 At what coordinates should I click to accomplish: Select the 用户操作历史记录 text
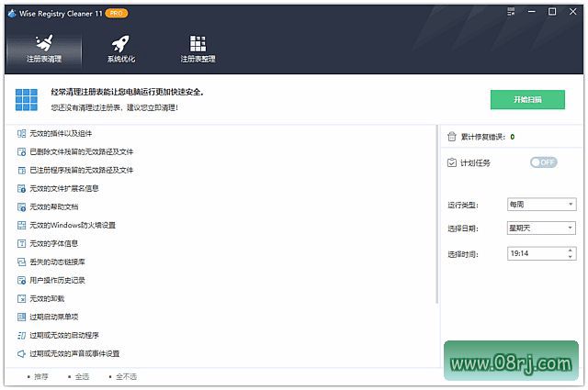click(x=57, y=280)
